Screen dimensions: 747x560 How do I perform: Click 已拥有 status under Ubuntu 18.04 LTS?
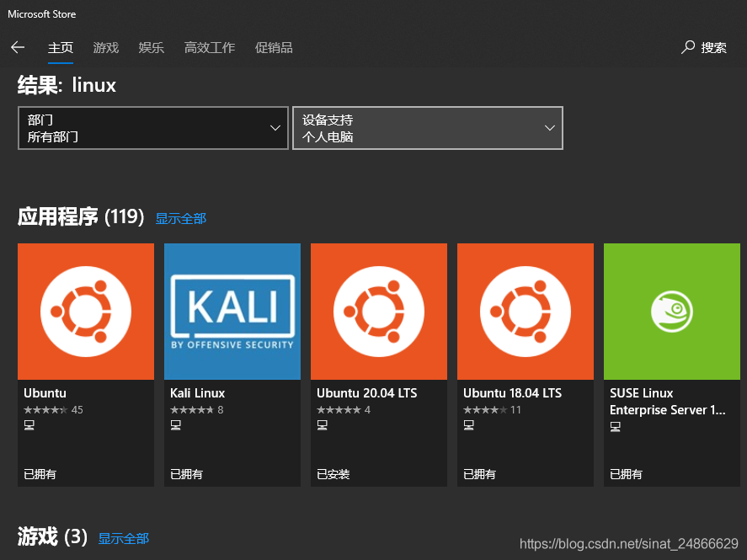tap(480, 474)
